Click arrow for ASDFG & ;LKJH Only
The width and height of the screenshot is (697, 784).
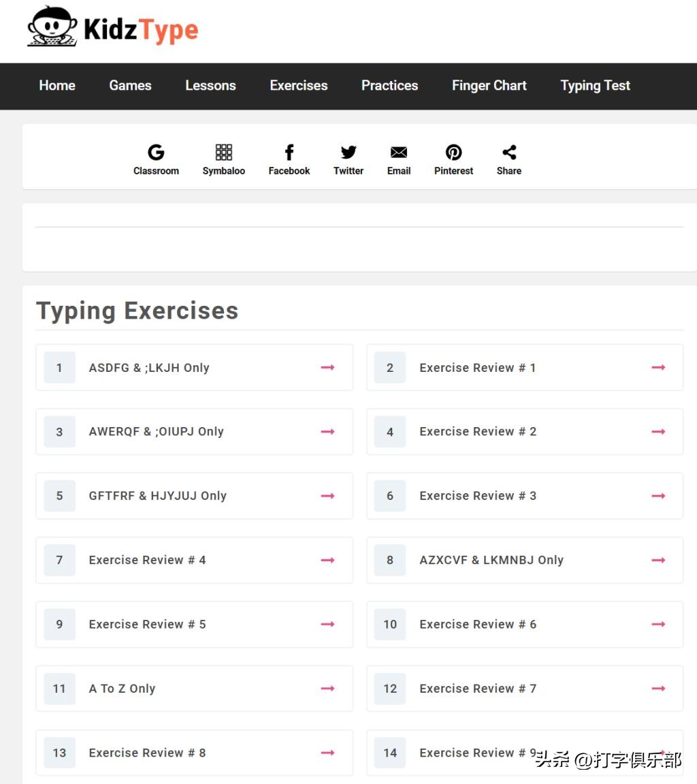pos(327,368)
